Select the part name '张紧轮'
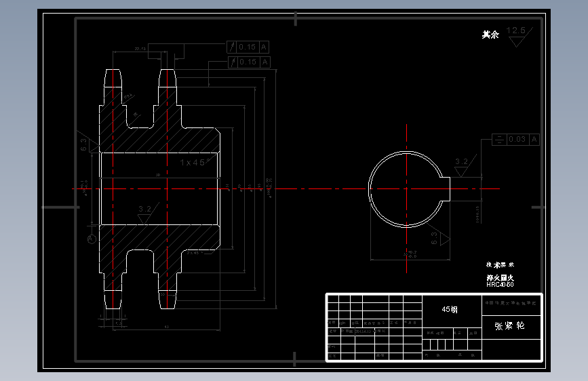588x381 pixels. pos(509,326)
